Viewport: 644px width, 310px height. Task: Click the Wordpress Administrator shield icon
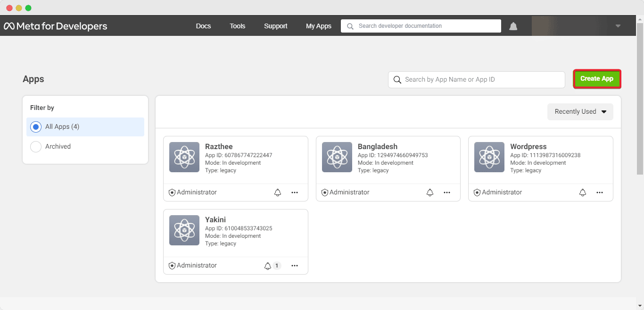(477, 193)
